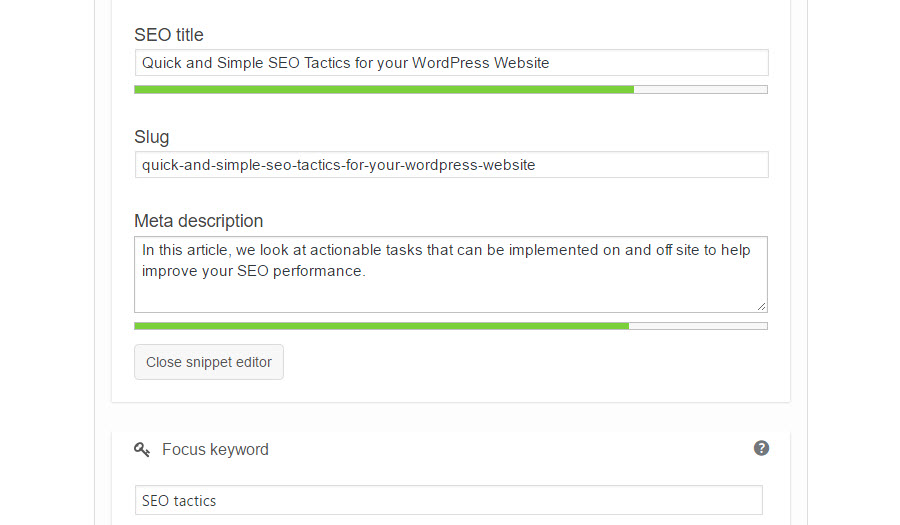900x525 pixels.
Task: Click the Focus keyword help question mark icon
Action: pos(761,448)
